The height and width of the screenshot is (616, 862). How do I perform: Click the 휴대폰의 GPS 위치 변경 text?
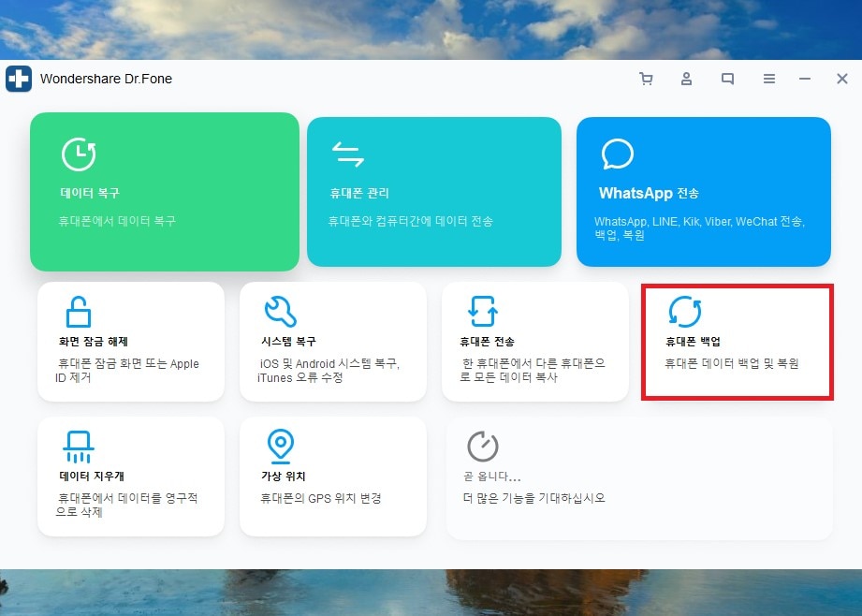(x=320, y=498)
